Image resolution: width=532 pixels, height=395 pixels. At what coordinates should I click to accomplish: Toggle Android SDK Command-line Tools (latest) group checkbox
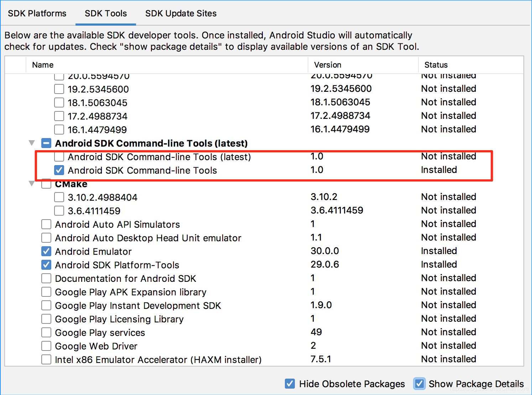click(x=46, y=143)
